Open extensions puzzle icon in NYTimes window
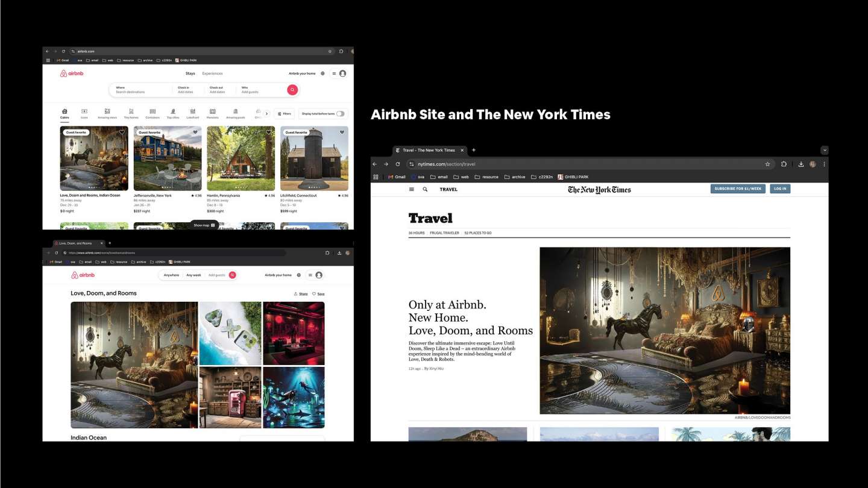The width and height of the screenshot is (868, 488). coord(784,164)
